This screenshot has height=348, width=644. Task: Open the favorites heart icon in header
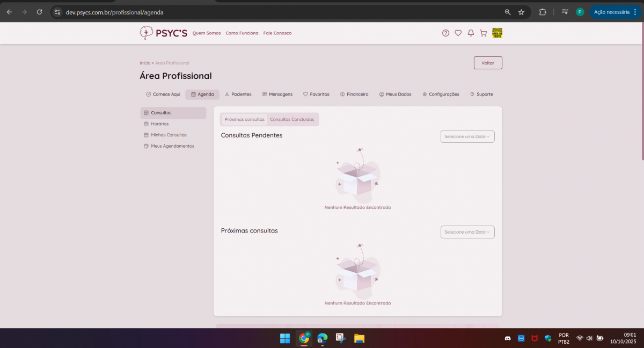tap(458, 33)
